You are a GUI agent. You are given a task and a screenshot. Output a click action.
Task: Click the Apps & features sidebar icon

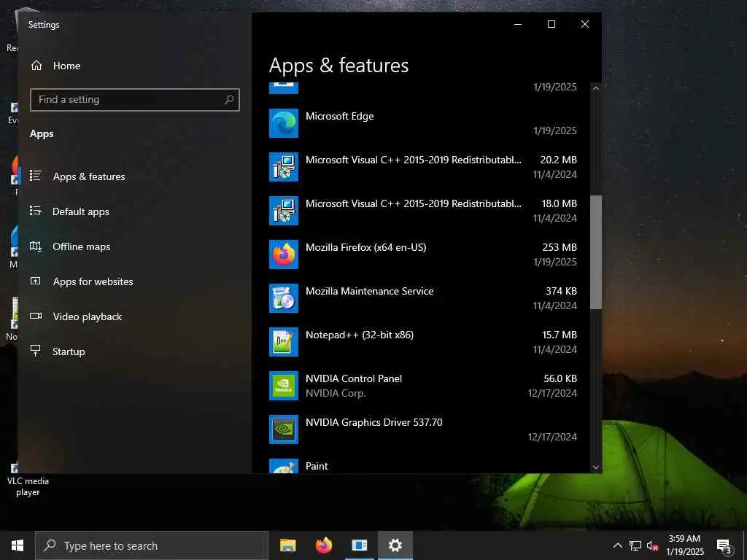tap(36, 176)
